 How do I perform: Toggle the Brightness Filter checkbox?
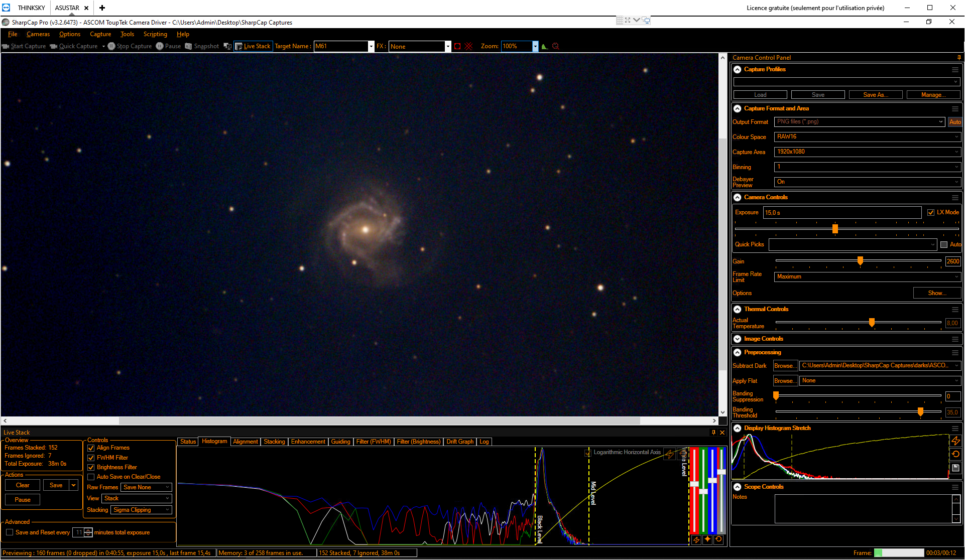(91, 467)
